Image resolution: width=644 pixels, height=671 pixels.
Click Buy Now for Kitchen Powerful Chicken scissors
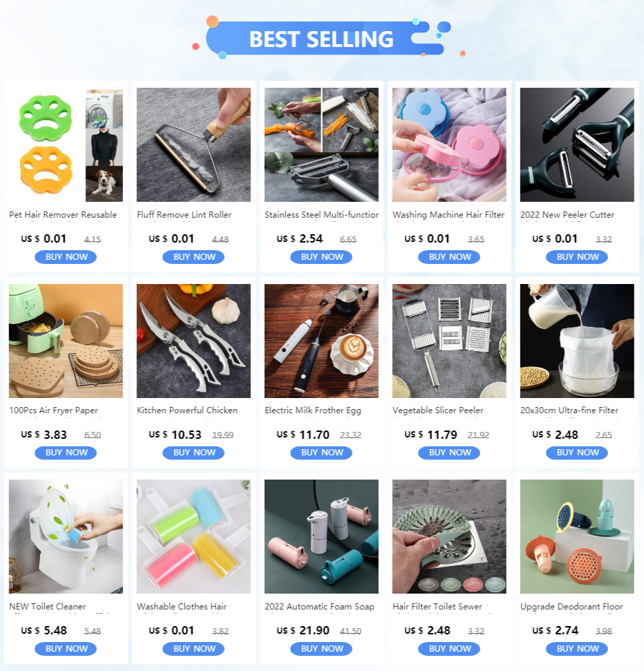click(x=193, y=453)
